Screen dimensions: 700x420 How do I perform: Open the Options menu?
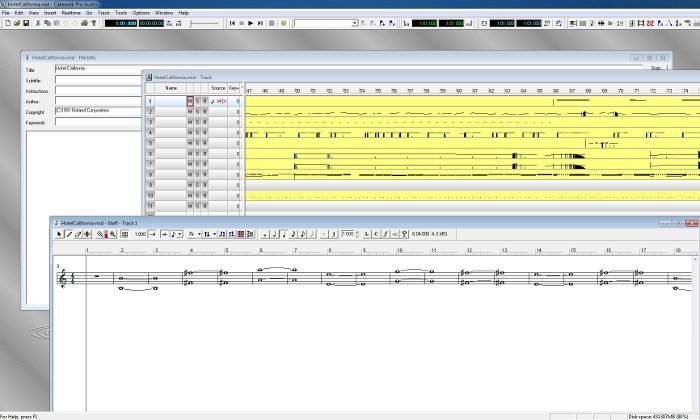pos(141,13)
